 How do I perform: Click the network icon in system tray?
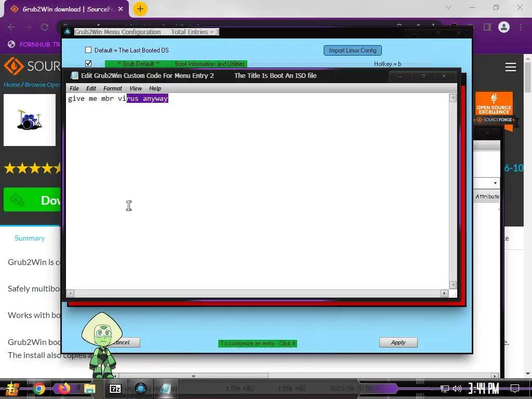(x=444, y=389)
